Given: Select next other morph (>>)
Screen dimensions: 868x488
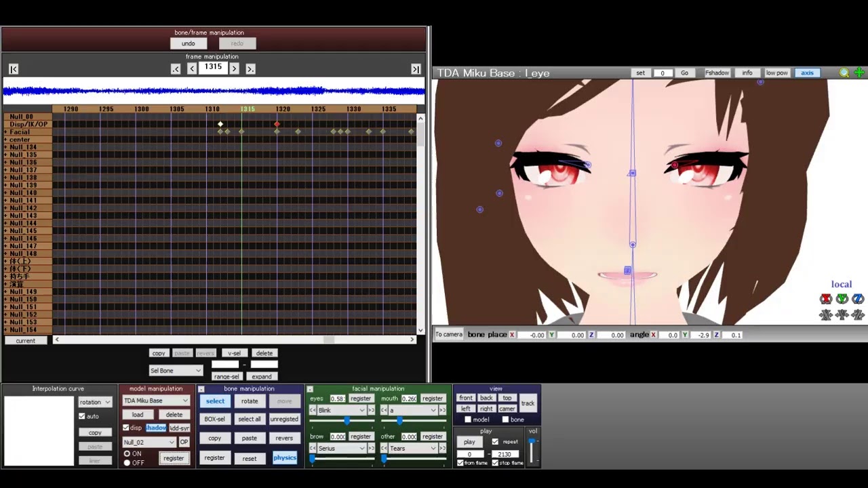Looking at the screenshot, I should pyautogui.click(x=442, y=449).
